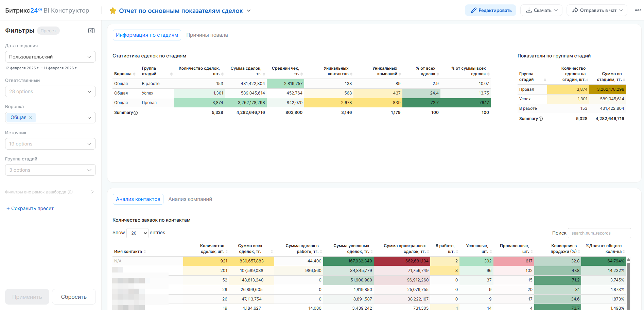Click the info icon in stage groups Summary
644x310 pixels.
pos(541,119)
